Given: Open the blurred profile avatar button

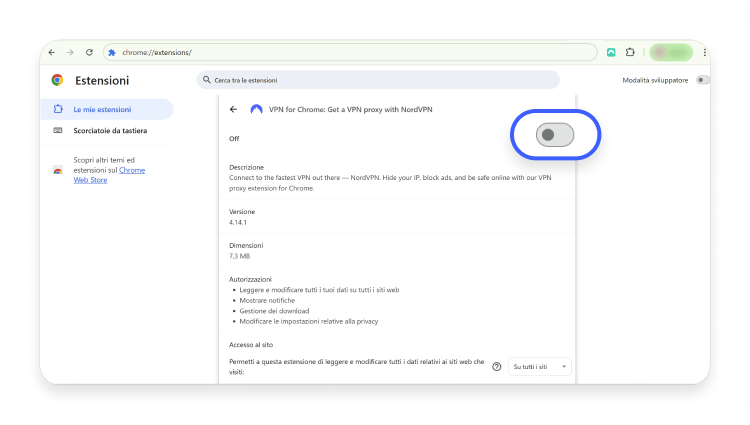Looking at the screenshot, I should tap(671, 53).
